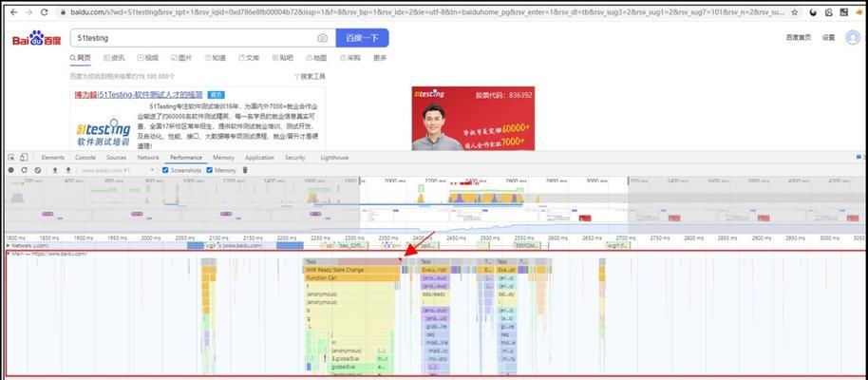Screen dimensions: 868x380
Task: Select the XHR Ready State Change bar in the flame chart
Action: coord(352,270)
